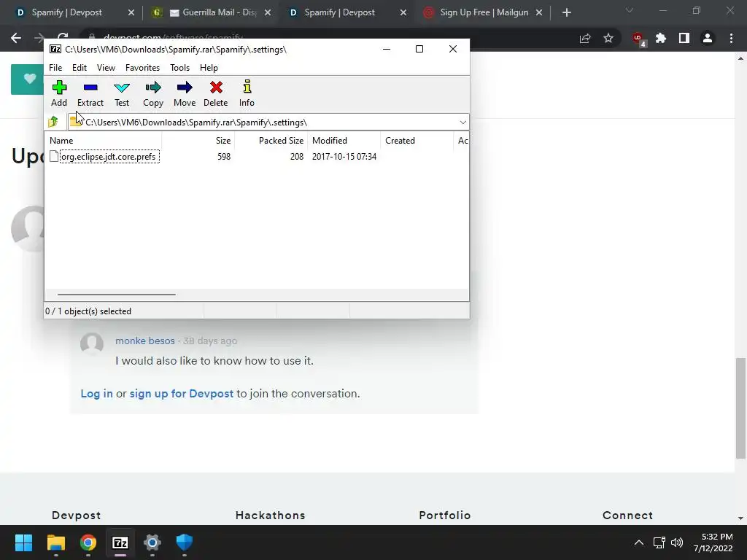Image resolution: width=747 pixels, height=560 pixels.
Task: Click the heart like button on Devpost
Action: (28, 79)
